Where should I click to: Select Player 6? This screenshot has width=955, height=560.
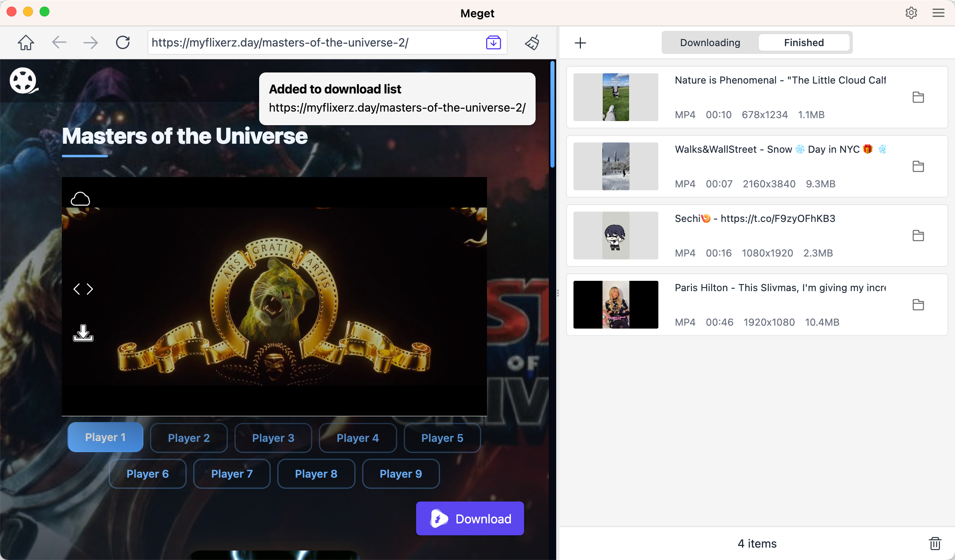pos(147,474)
